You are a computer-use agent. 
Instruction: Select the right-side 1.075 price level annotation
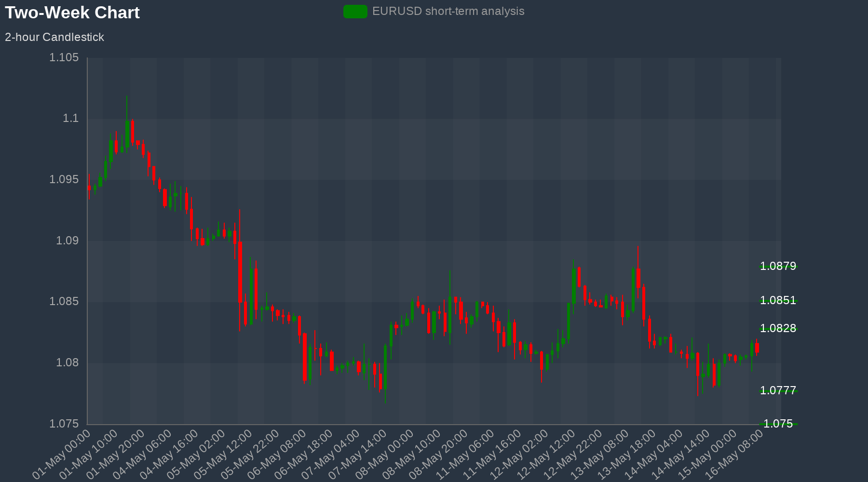coord(778,424)
